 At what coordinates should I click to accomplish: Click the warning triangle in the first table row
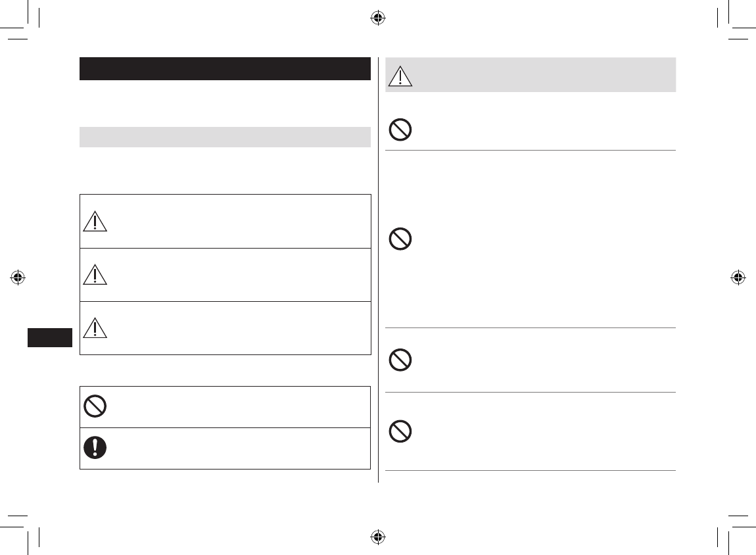pyautogui.click(x=95, y=221)
